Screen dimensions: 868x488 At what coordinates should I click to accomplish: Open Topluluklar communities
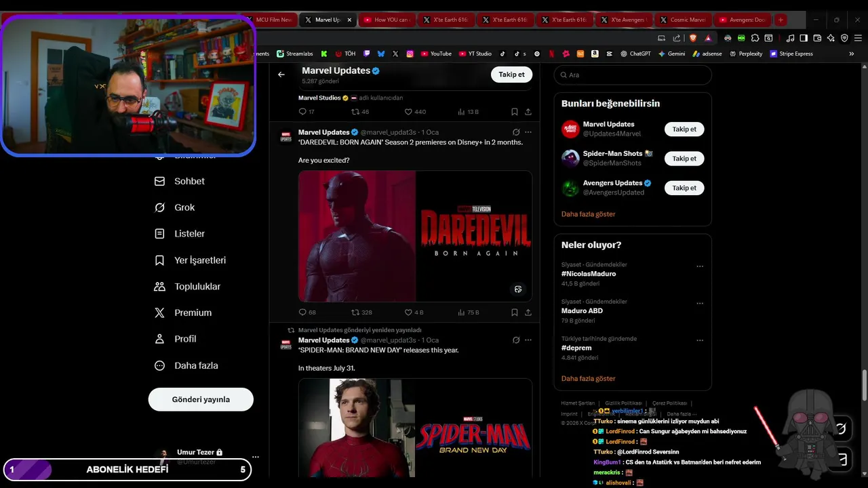pos(188,287)
